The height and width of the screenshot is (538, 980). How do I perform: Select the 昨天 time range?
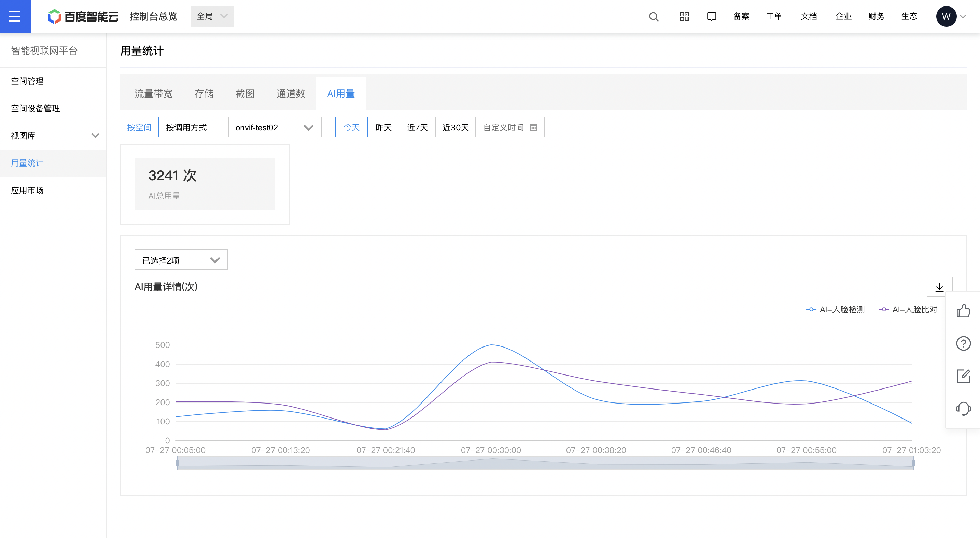[x=383, y=127]
